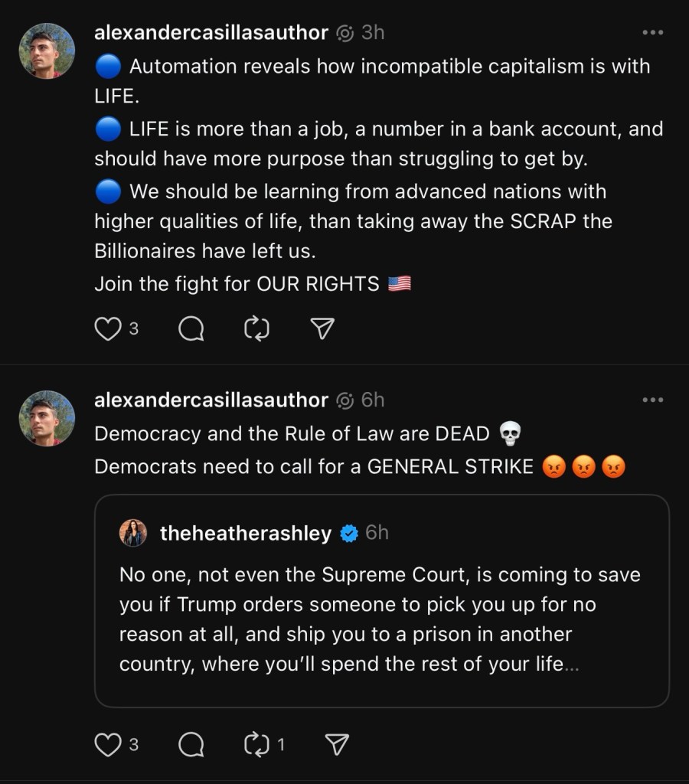Open replies on the automation post

point(191,329)
